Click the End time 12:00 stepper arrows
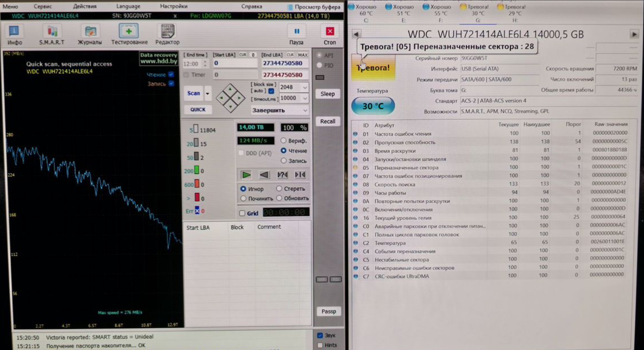The width and height of the screenshot is (644, 350). point(205,64)
